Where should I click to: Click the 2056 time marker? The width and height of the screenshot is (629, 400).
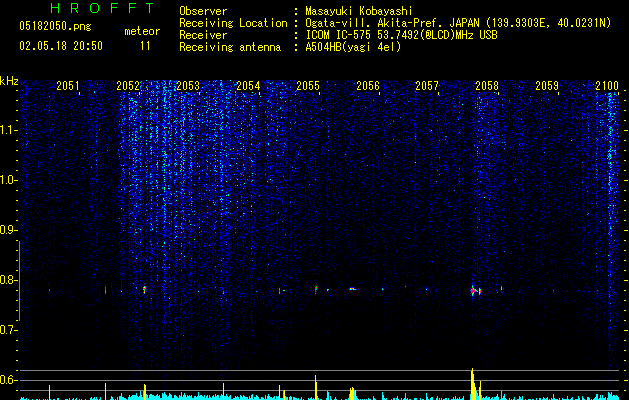pos(368,85)
